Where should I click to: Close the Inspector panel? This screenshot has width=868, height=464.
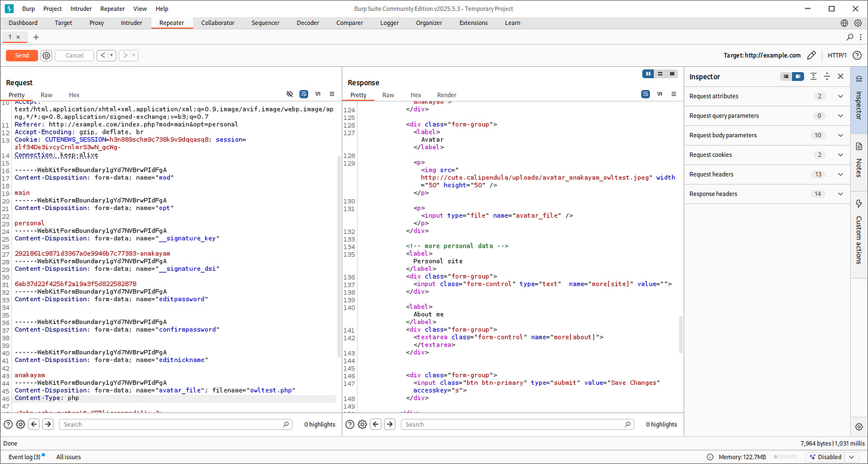(841, 76)
